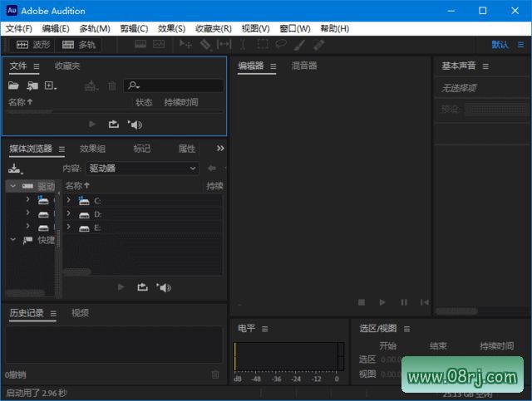Click New File icon in Files panel

(50, 86)
